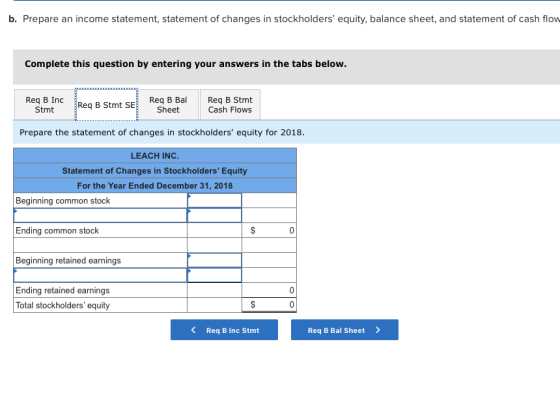The width and height of the screenshot is (560, 413).
Task: Open the Req B Inc Stmt tab
Action: coord(44,105)
